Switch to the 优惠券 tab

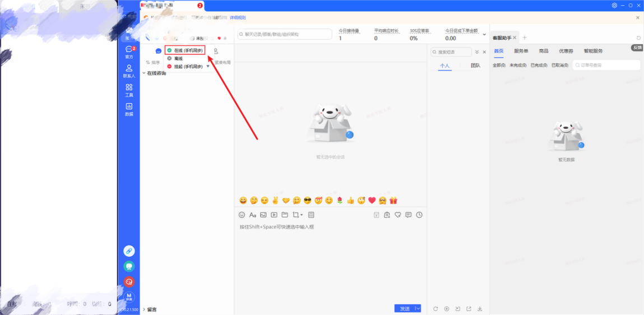566,51
